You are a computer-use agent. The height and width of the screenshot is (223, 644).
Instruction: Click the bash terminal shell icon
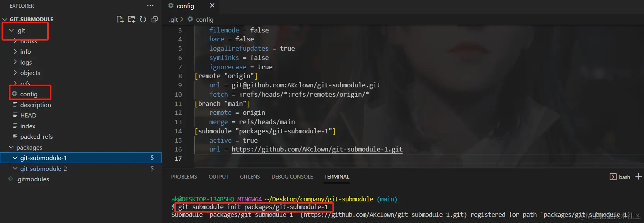tap(613, 177)
